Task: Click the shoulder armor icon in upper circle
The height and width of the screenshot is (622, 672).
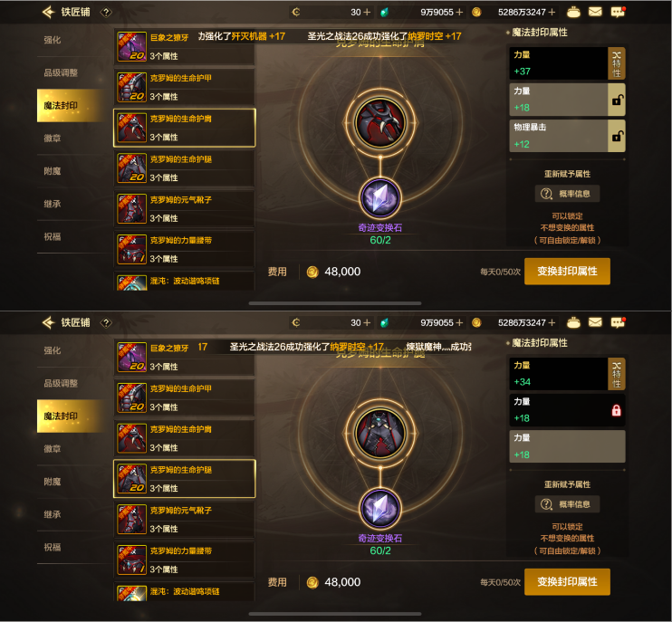Action: 380,122
